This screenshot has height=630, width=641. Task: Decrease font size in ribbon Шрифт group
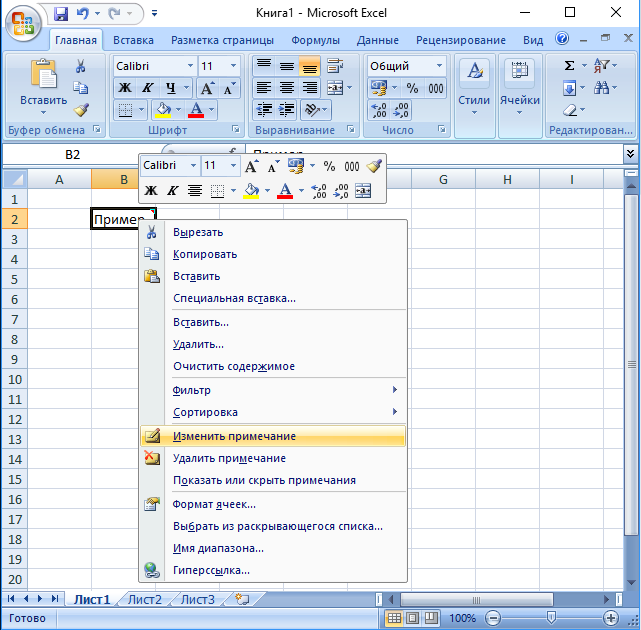[229, 88]
